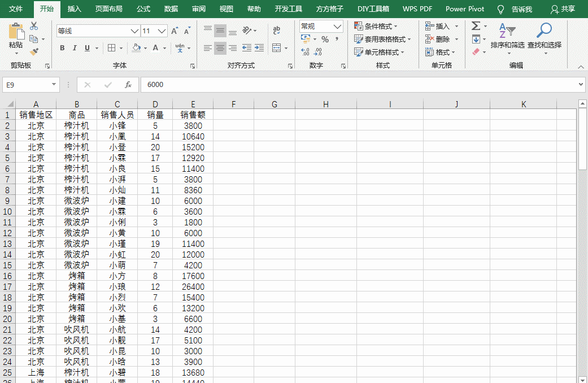Center text horizontally

point(220,48)
